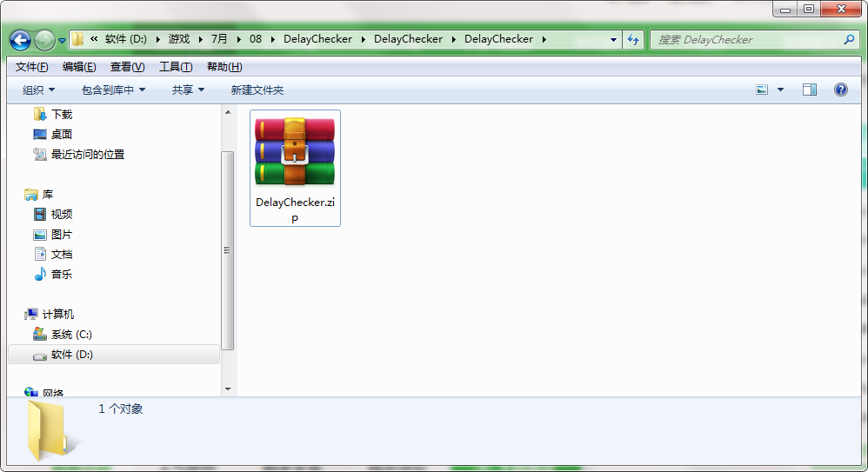
Task: Minimize the Explorer window
Action: [785, 10]
